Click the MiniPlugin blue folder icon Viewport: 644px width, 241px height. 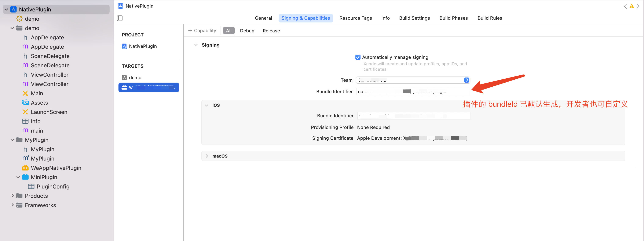click(25, 177)
